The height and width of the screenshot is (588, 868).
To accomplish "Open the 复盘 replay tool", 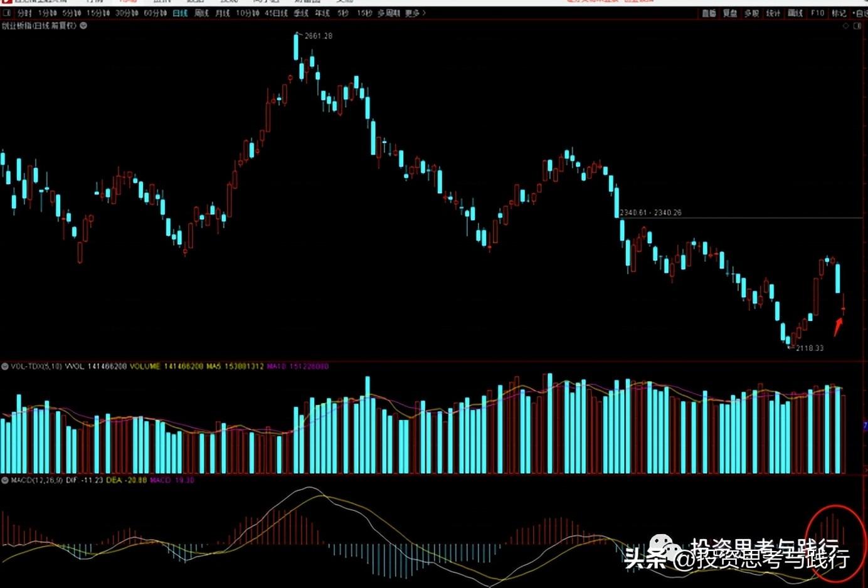I will (x=730, y=13).
